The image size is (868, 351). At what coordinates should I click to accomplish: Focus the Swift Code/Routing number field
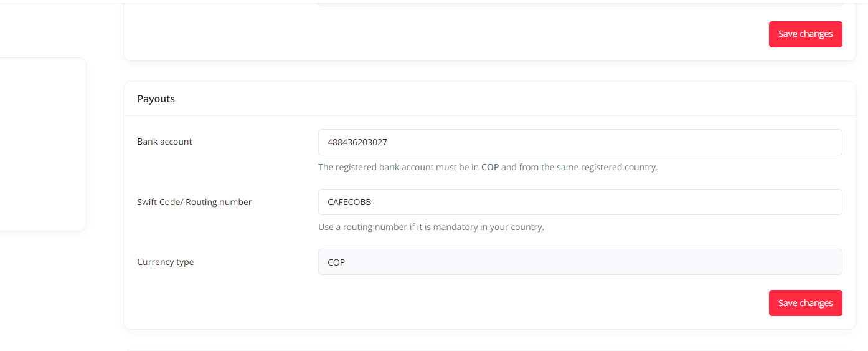coord(580,202)
